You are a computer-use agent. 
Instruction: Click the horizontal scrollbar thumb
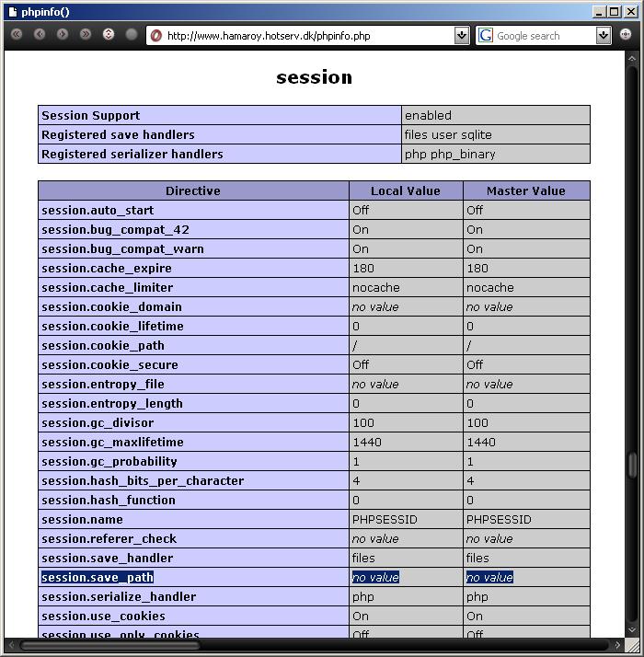[110, 644]
